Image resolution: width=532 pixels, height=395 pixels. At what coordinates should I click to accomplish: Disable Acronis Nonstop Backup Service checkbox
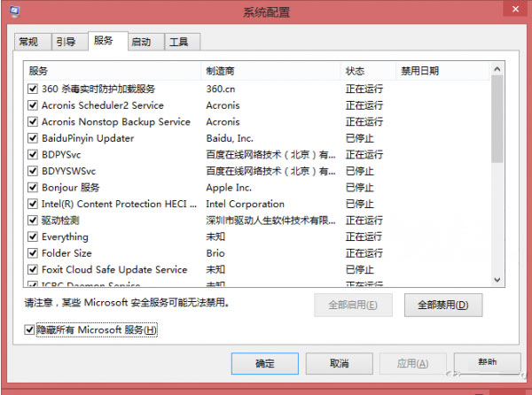tap(33, 121)
